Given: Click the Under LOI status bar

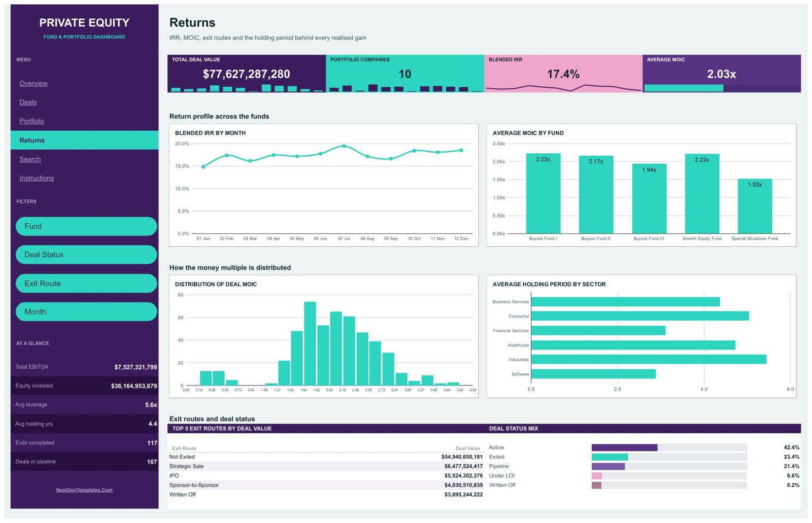Looking at the screenshot, I should tap(669, 476).
